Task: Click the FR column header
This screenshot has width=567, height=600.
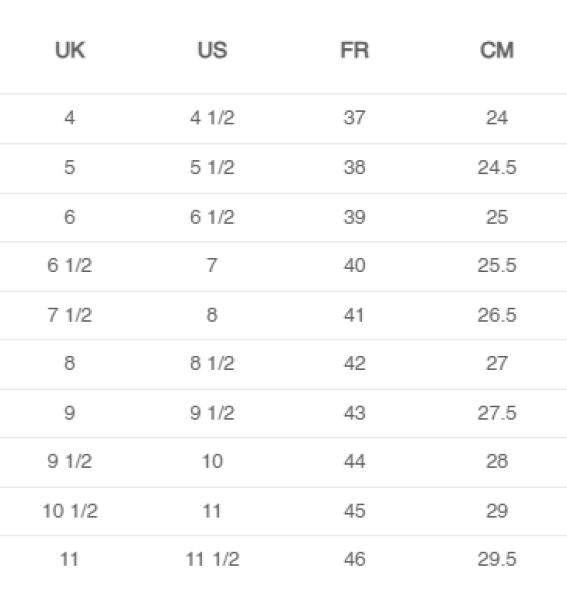Action: [355, 50]
